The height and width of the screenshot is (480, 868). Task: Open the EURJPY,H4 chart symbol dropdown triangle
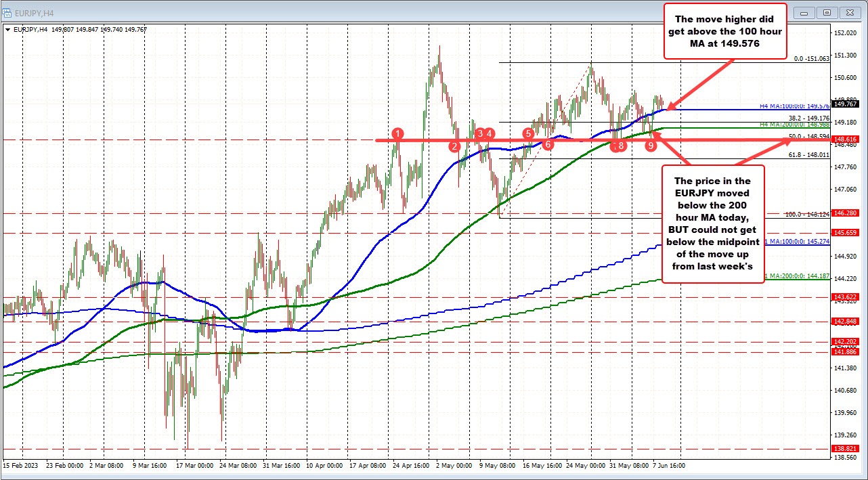tap(7, 29)
